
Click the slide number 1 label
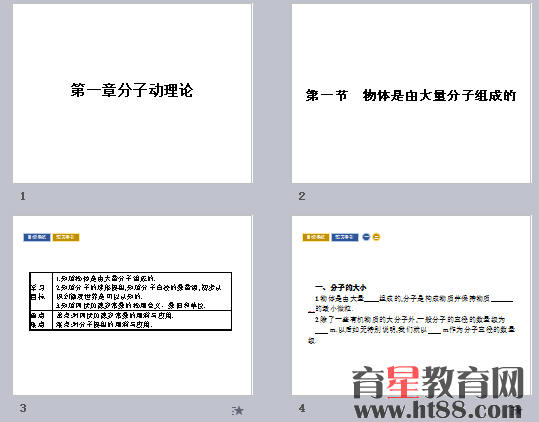tap(23, 196)
